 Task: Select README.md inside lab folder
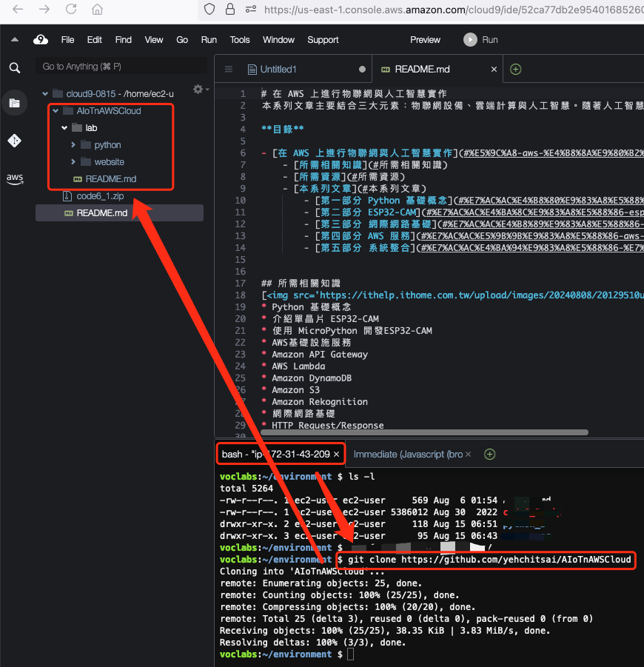[111, 178]
